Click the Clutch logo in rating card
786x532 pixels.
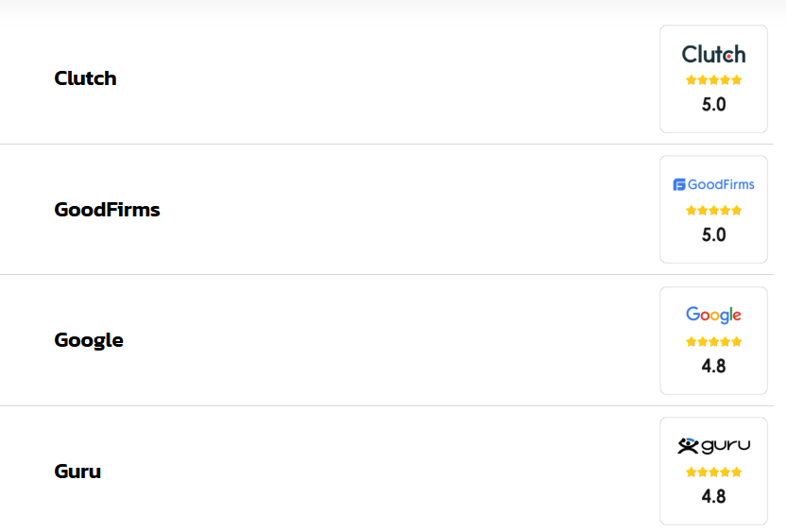click(x=713, y=54)
